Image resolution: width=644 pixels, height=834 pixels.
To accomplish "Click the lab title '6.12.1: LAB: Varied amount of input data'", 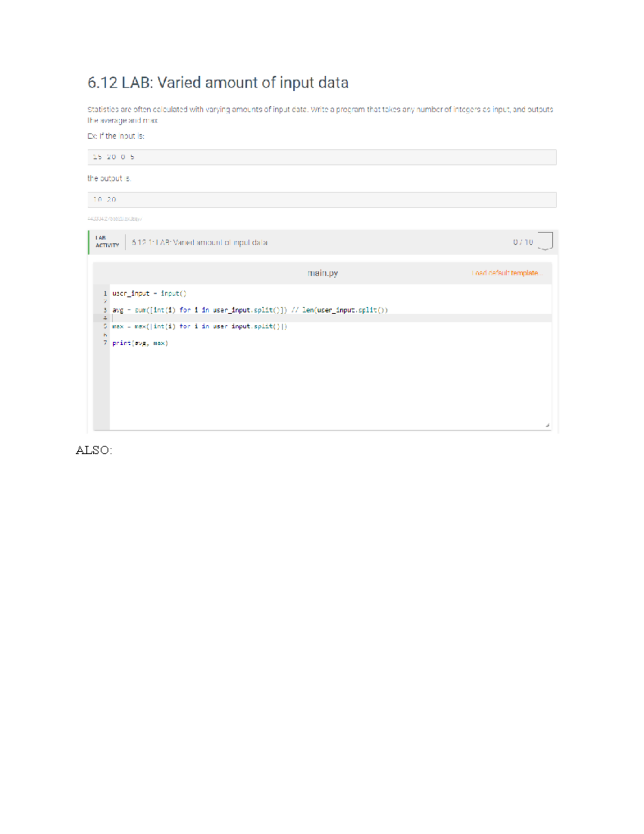I will [200, 242].
